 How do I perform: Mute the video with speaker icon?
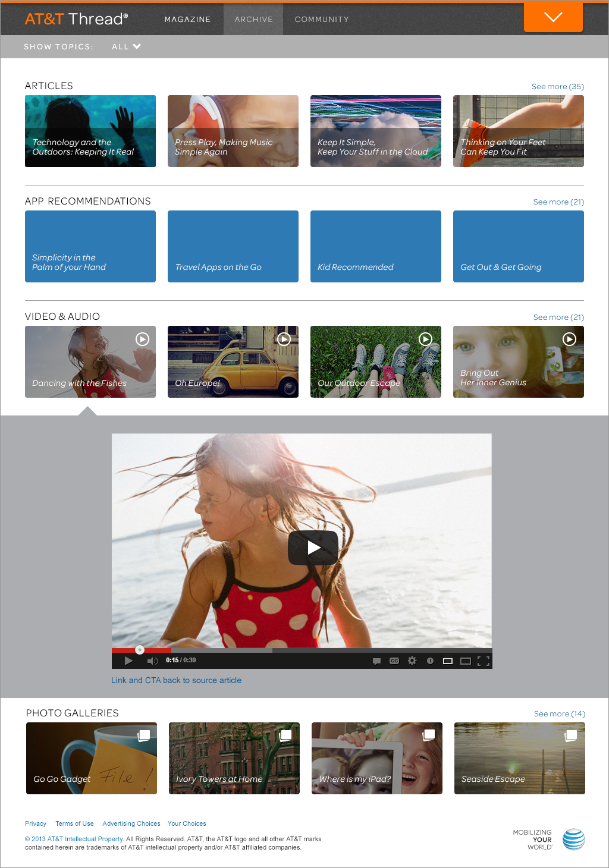click(152, 661)
